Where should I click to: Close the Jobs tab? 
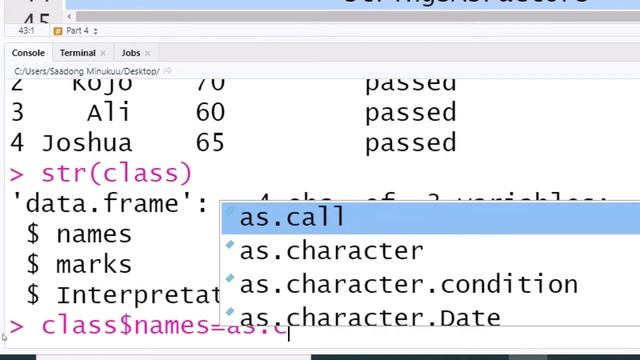[x=148, y=53]
